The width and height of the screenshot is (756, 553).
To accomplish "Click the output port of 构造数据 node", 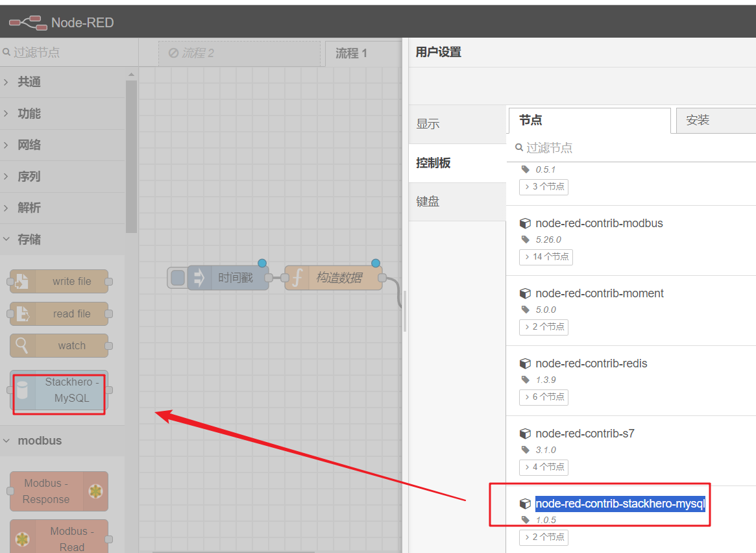I will [x=382, y=278].
